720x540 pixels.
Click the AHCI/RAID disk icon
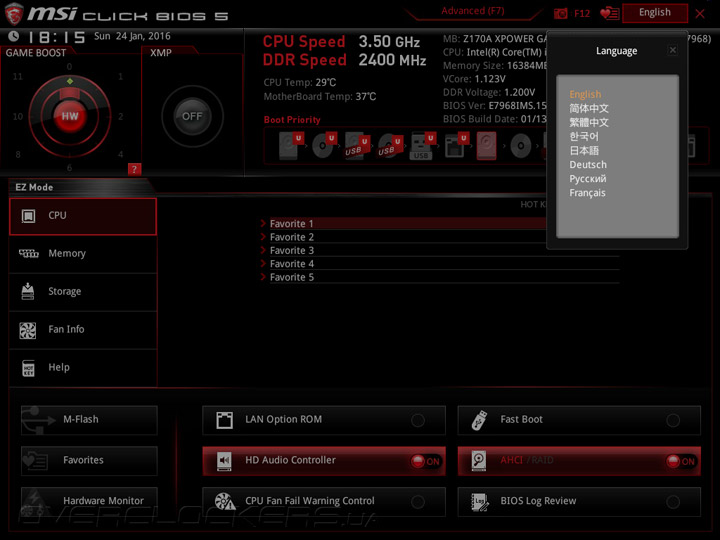coord(478,461)
